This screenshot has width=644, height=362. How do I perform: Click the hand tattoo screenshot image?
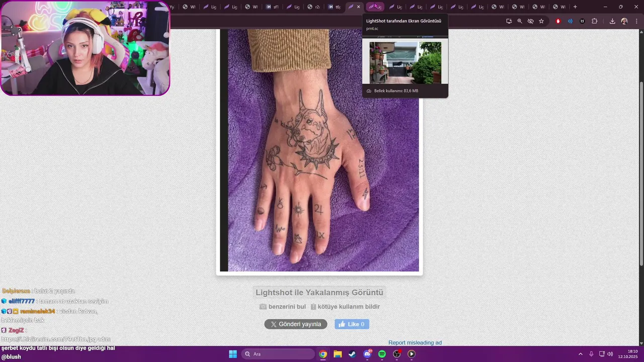click(319, 150)
